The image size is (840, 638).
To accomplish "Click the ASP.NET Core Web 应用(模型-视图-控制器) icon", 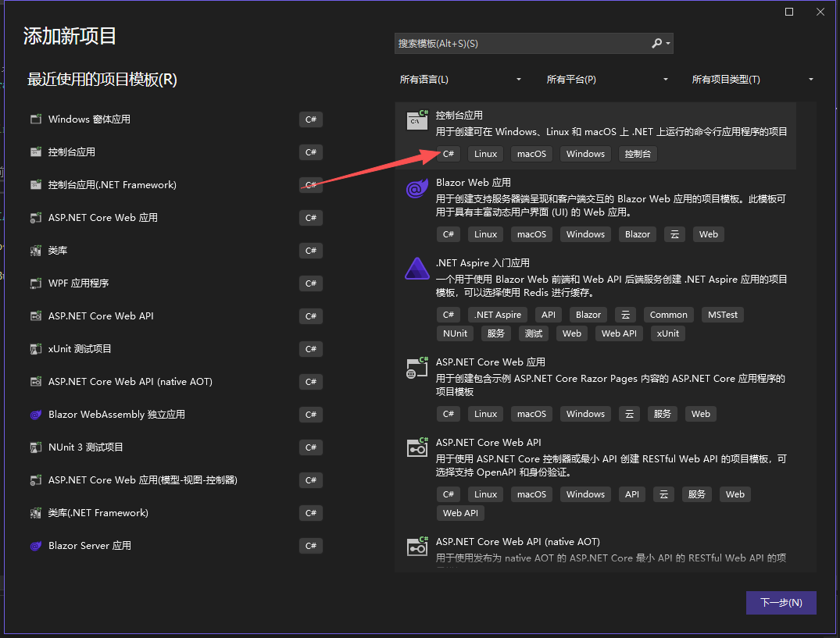I will (36, 479).
